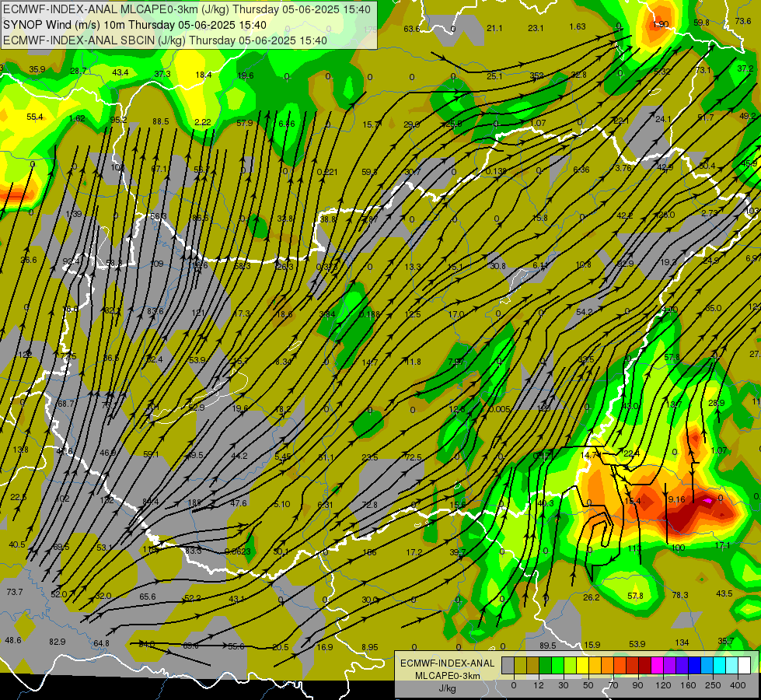Click the legend tick label 250
The image size is (761, 700).
tap(713, 685)
